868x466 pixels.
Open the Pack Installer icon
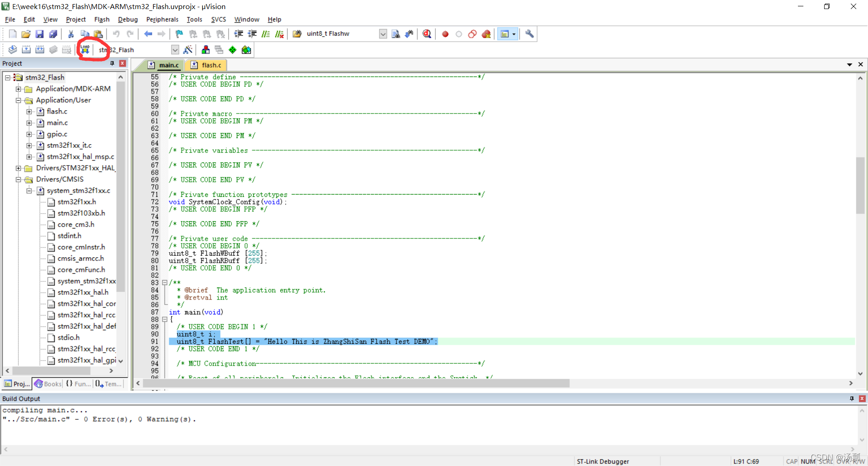[x=246, y=50]
